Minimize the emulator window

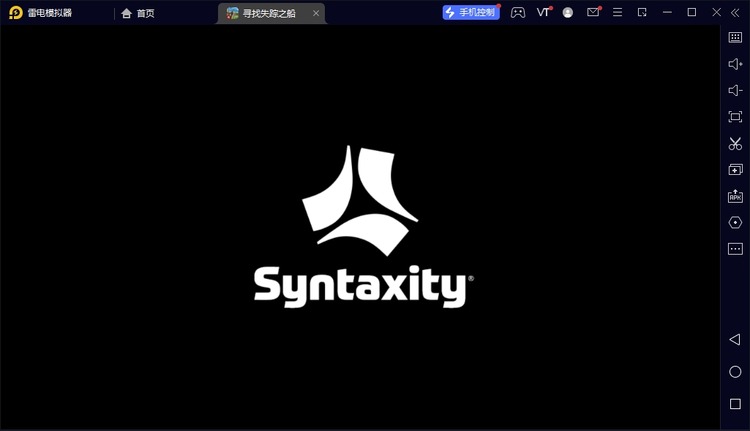tap(667, 12)
